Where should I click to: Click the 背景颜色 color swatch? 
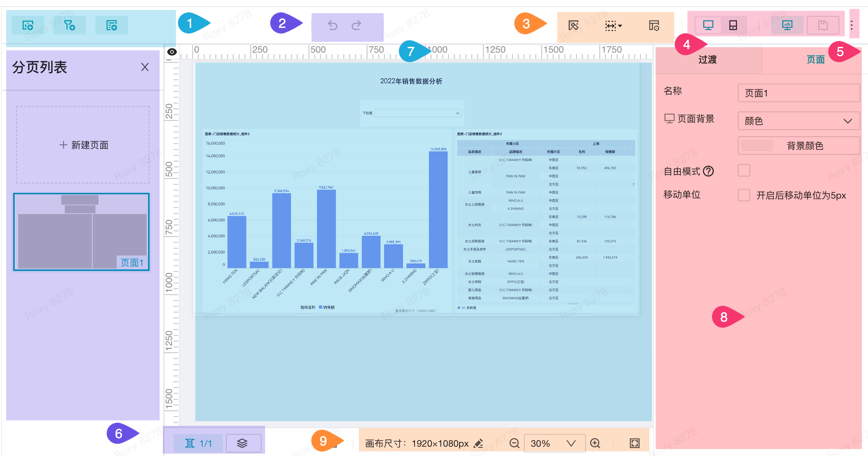pyautogui.click(x=757, y=146)
